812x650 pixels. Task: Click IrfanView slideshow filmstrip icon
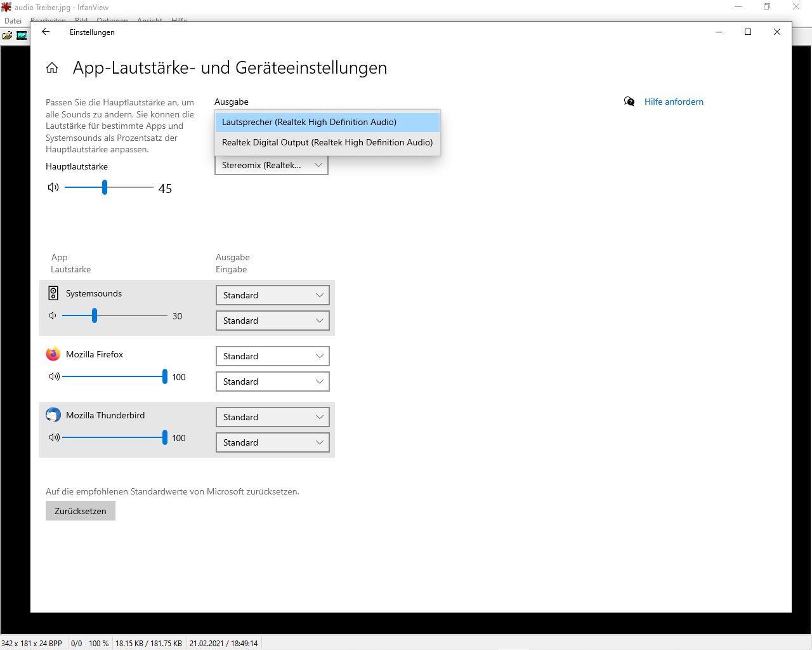[x=22, y=36]
